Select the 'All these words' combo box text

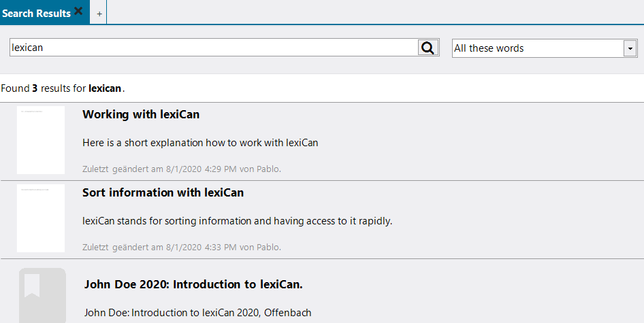[x=538, y=48]
